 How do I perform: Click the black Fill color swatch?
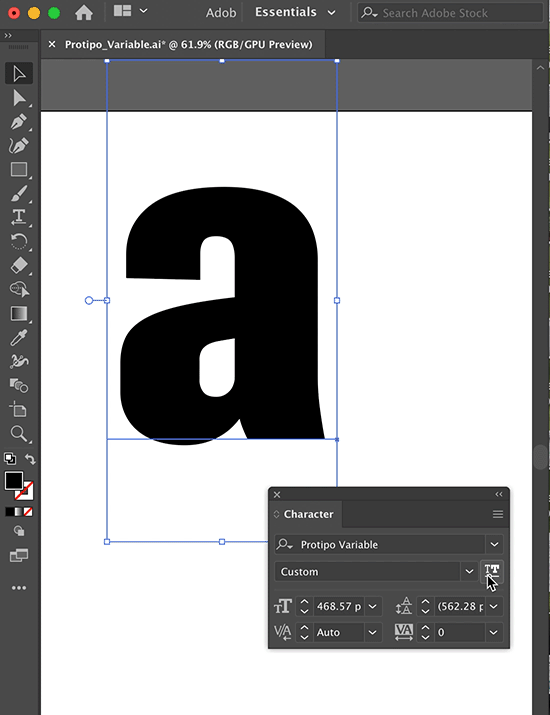[14, 481]
